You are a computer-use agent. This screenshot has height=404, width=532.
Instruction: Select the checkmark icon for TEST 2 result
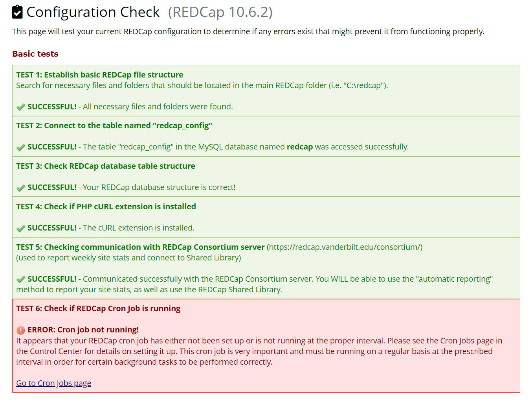(20, 147)
